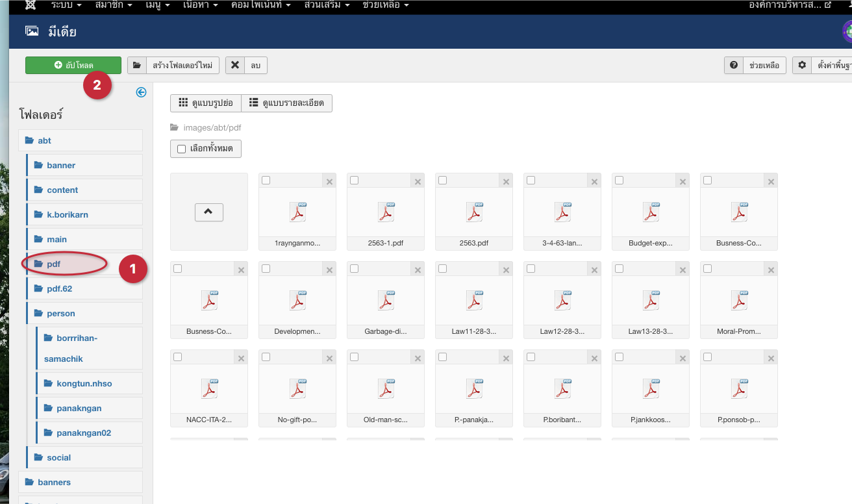Viewport: 852px width, 504px height.
Task: Open the Old-man-sc PDF icon
Action: pos(386,388)
